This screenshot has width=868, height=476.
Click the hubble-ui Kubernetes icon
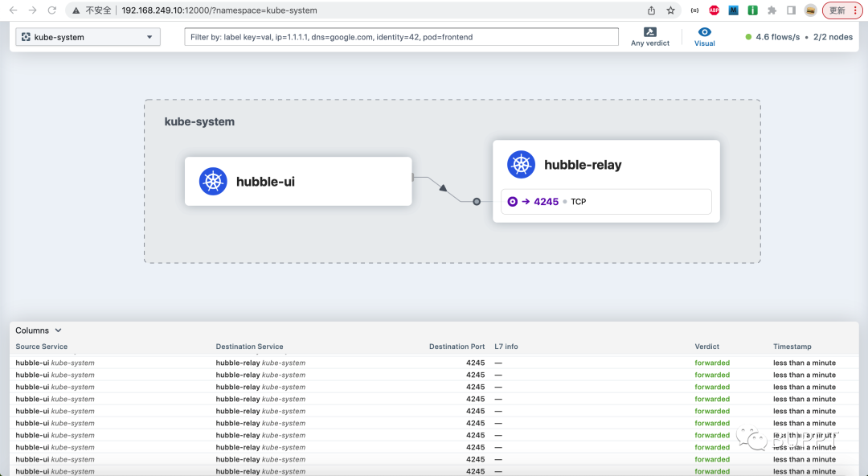tap(213, 181)
